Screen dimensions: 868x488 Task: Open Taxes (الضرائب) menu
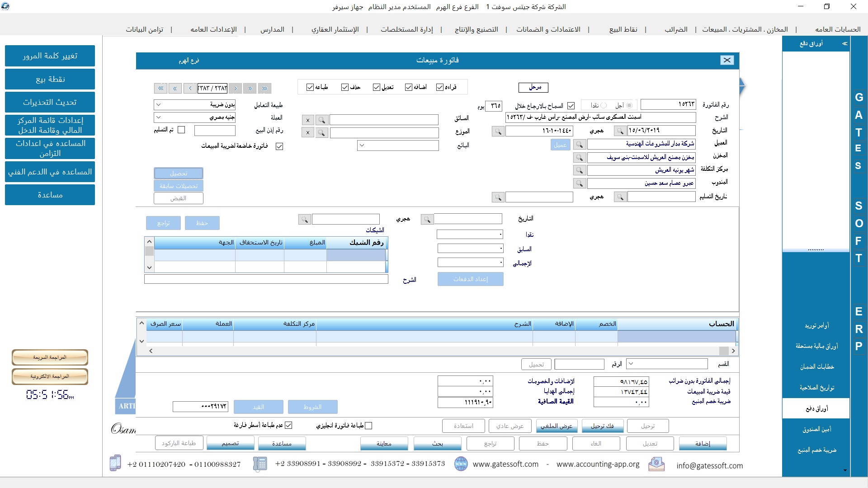(x=676, y=29)
